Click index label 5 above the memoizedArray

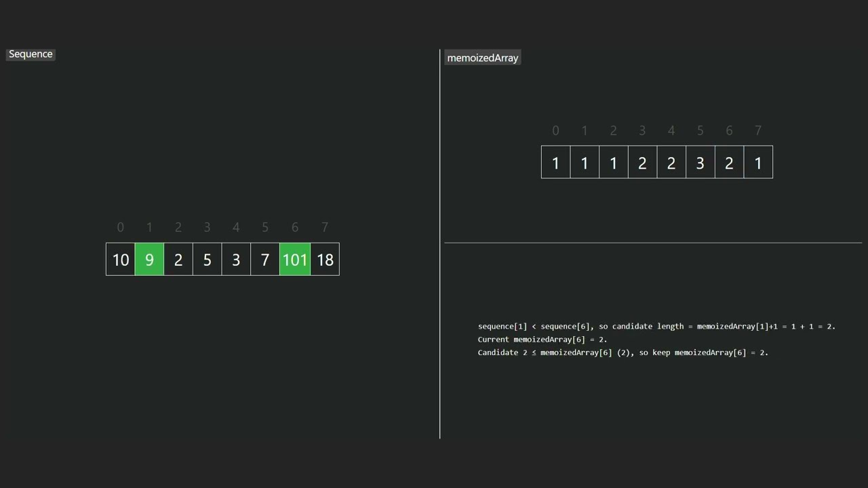[x=701, y=130]
